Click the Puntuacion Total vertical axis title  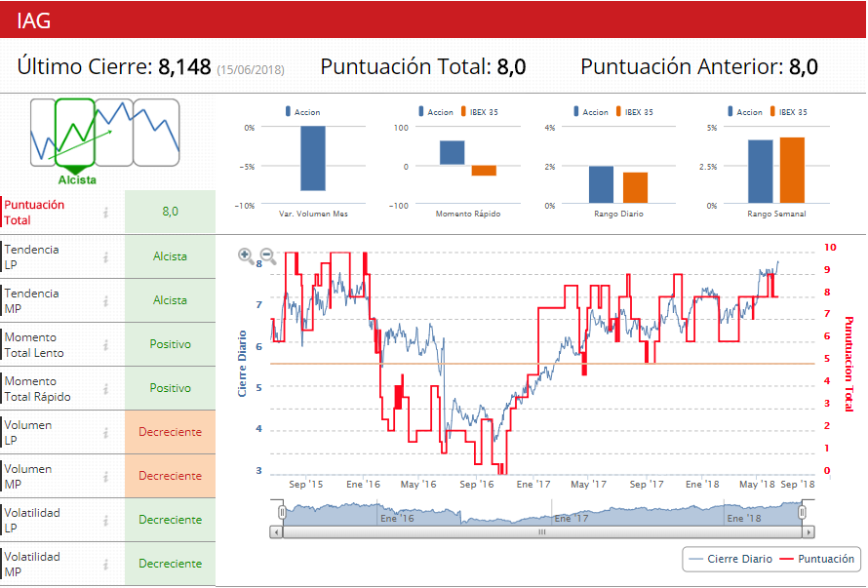tap(848, 364)
